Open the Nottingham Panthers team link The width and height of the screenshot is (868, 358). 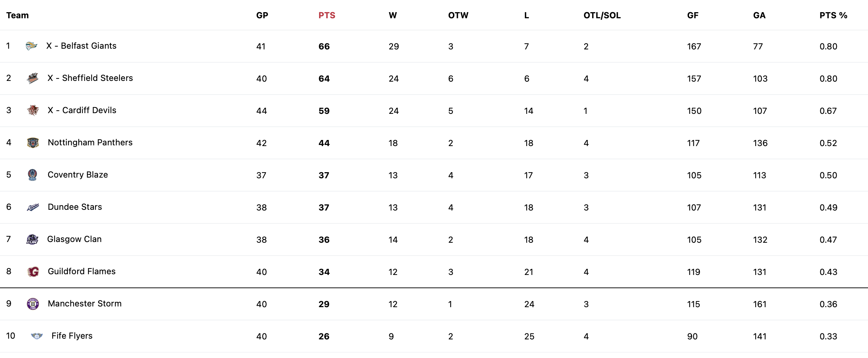point(90,142)
